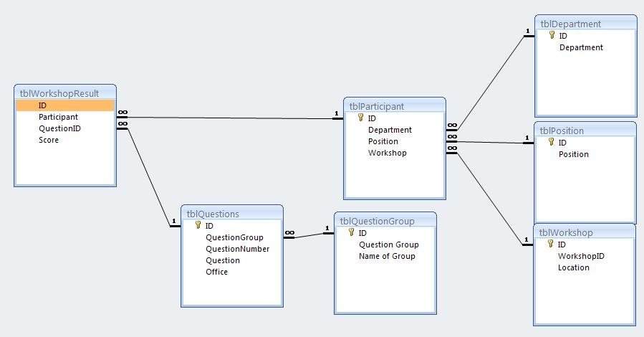Image resolution: width=644 pixels, height=337 pixels.
Task: Select the Workshop field in tblParticipant
Action: coord(387,153)
